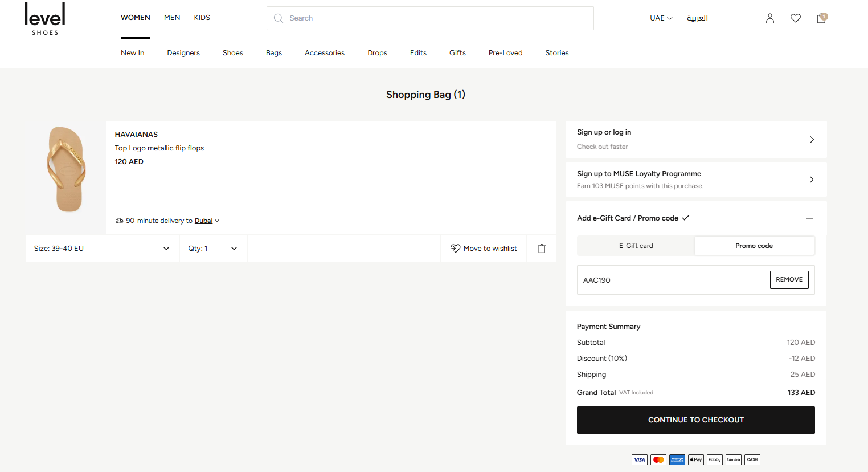Open the user account icon
The image size is (868, 472).
coord(770,18)
